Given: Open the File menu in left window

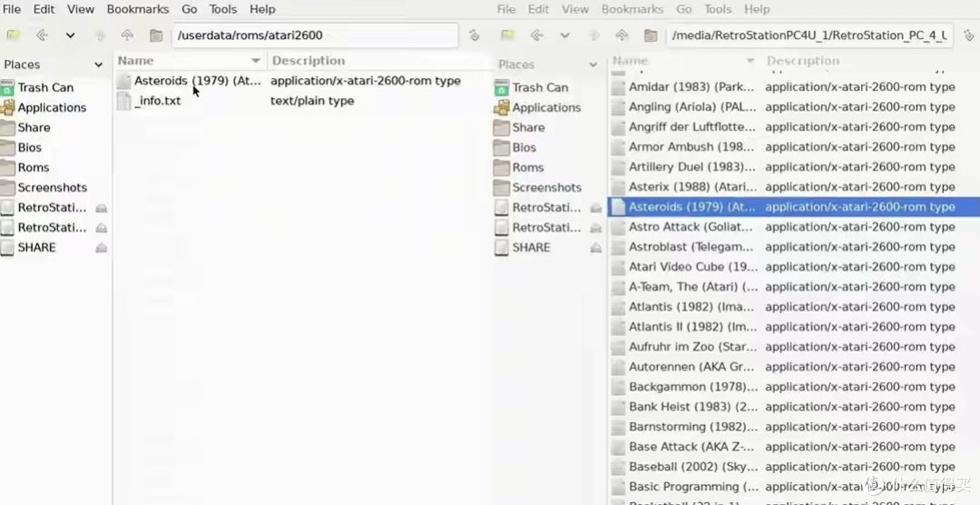Looking at the screenshot, I should coord(12,9).
